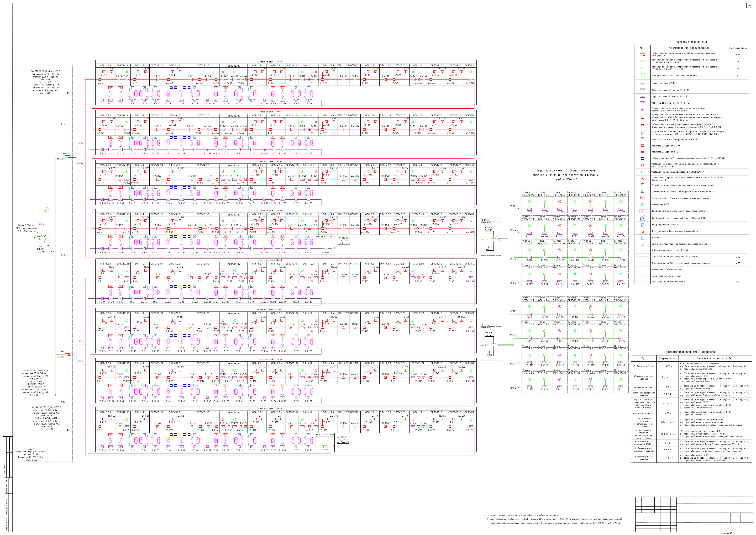Click the 2ARK4 device on the diagram

click(x=68, y=157)
